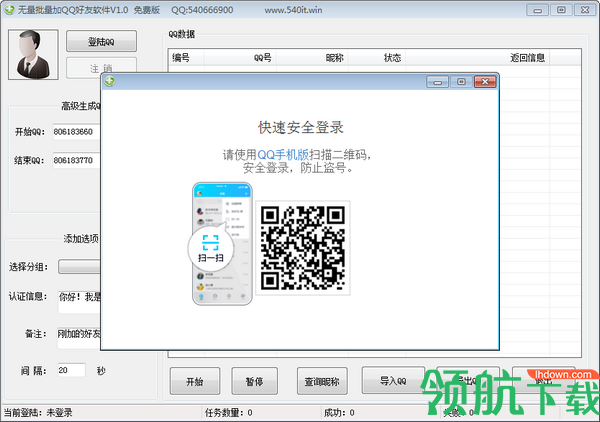Click the 当前登陆: 未登录 status text
This screenshot has width=600, height=422.
38,413
